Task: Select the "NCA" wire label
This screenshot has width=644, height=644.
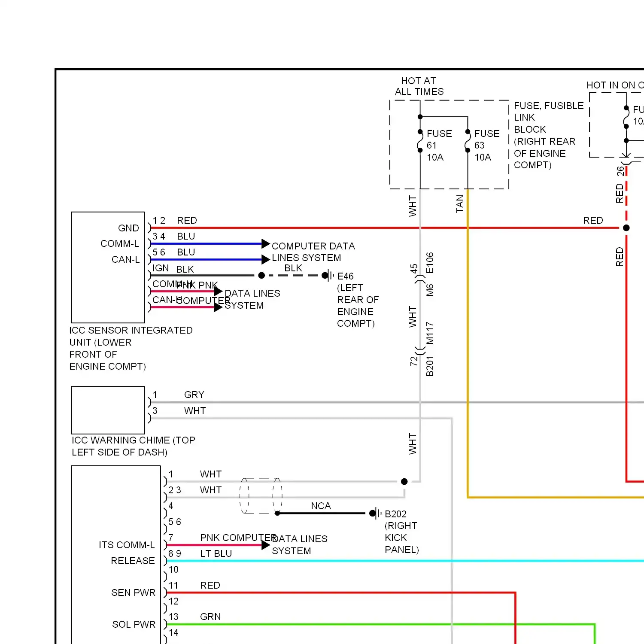Action: point(321,506)
